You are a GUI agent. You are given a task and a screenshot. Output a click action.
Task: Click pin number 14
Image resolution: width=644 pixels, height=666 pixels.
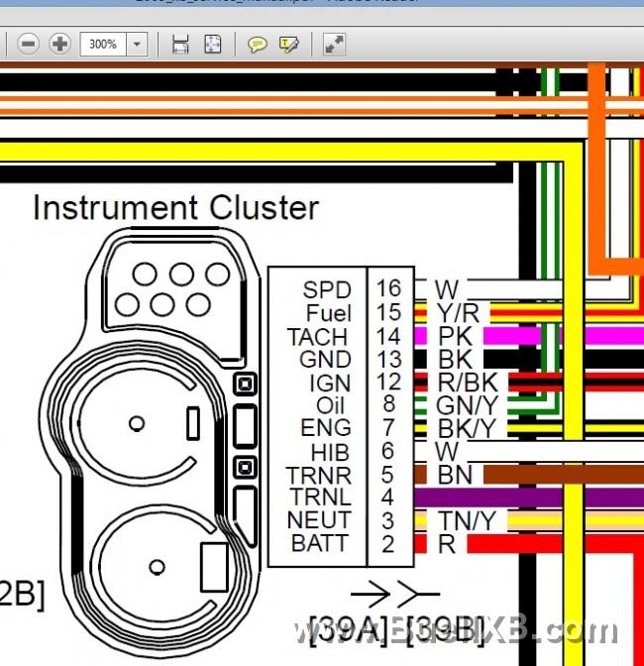click(x=388, y=336)
